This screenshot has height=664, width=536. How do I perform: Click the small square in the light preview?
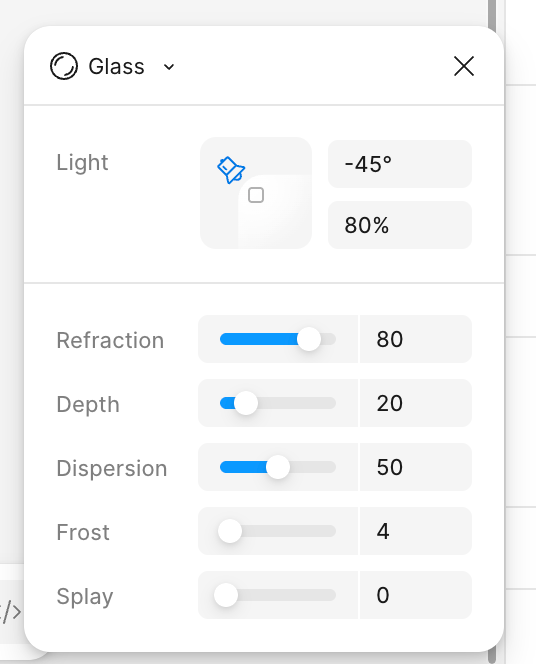click(256, 195)
